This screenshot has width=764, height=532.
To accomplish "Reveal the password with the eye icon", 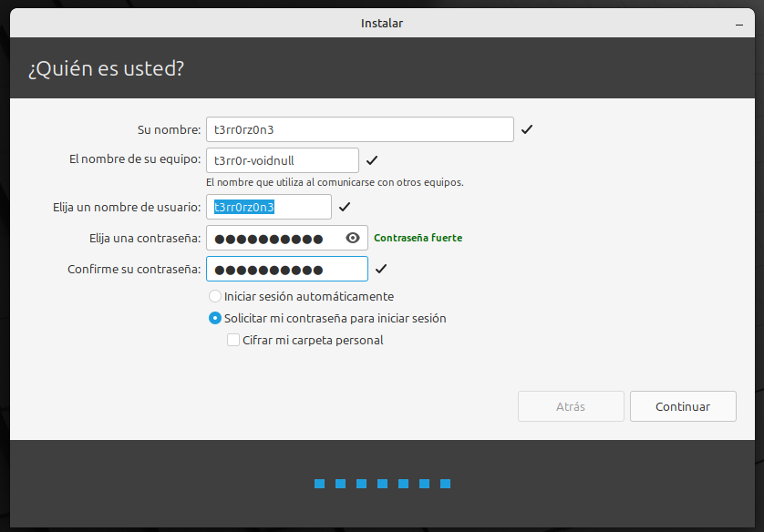I will pos(354,239).
